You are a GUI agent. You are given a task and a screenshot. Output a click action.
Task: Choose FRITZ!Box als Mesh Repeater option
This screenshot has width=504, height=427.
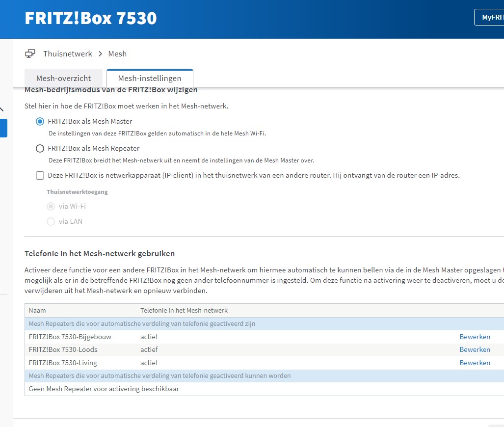pyautogui.click(x=40, y=148)
